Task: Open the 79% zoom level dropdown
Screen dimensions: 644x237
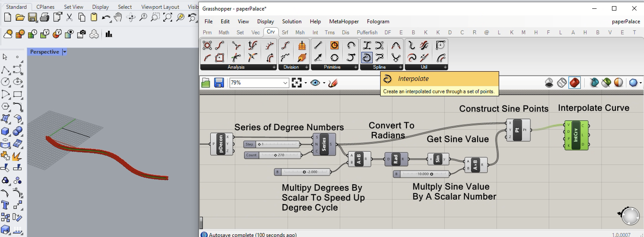Action: click(x=285, y=83)
